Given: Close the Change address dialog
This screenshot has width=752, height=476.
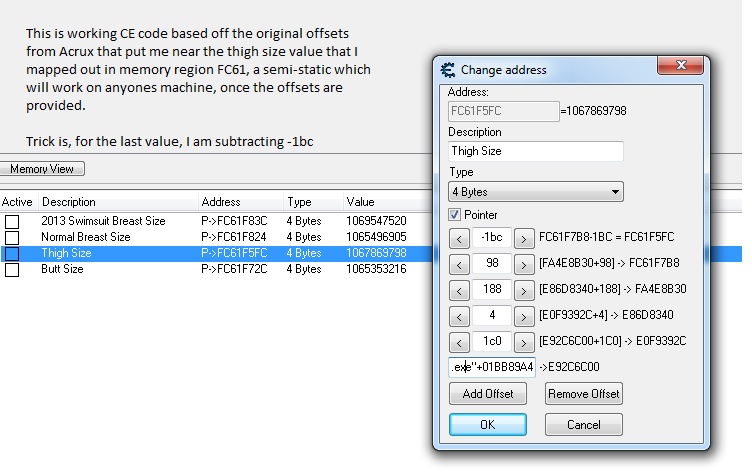Looking at the screenshot, I should pos(682,66).
